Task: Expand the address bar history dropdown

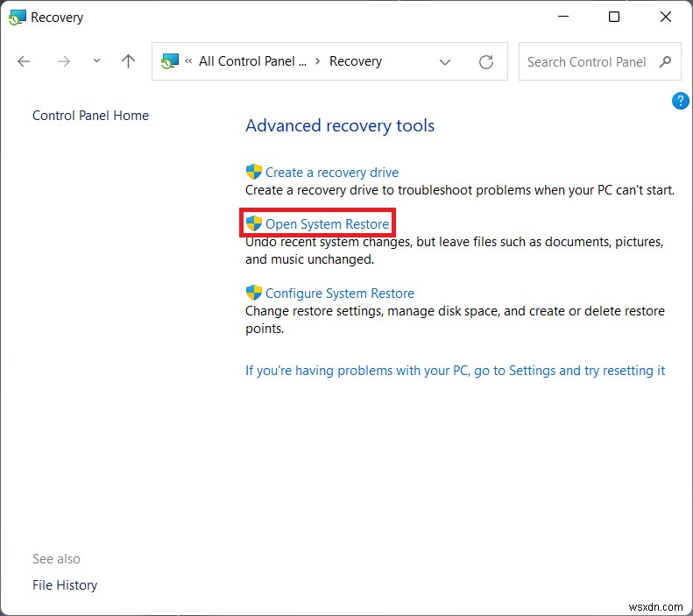Action: [x=444, y=62]
